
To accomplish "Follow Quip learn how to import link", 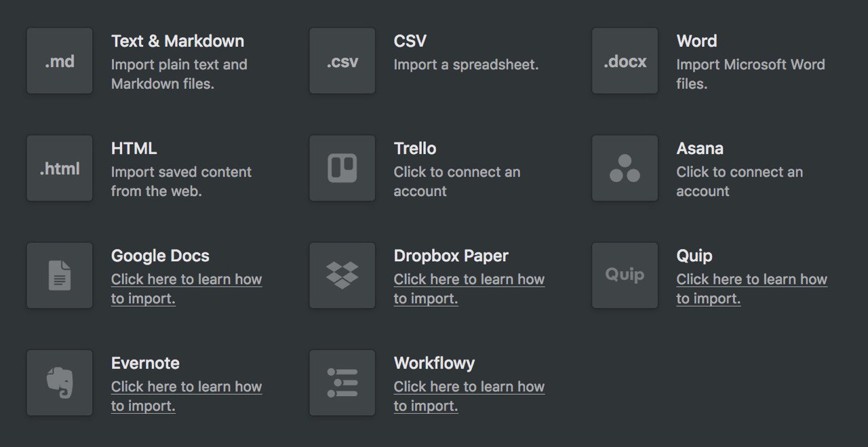I will [752, 289].
